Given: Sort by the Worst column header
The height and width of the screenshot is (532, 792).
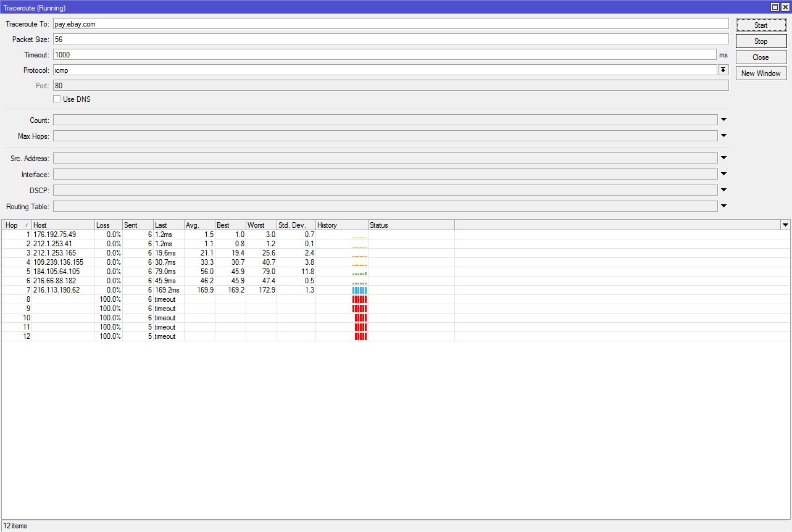Looking at the screenshot, I should 261,225.
